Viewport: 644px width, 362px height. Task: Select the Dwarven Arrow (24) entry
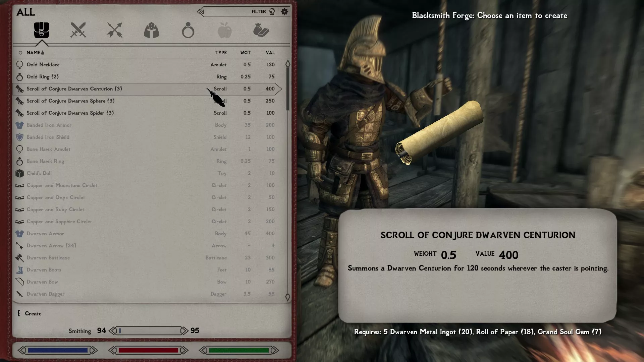click(147, 246)
